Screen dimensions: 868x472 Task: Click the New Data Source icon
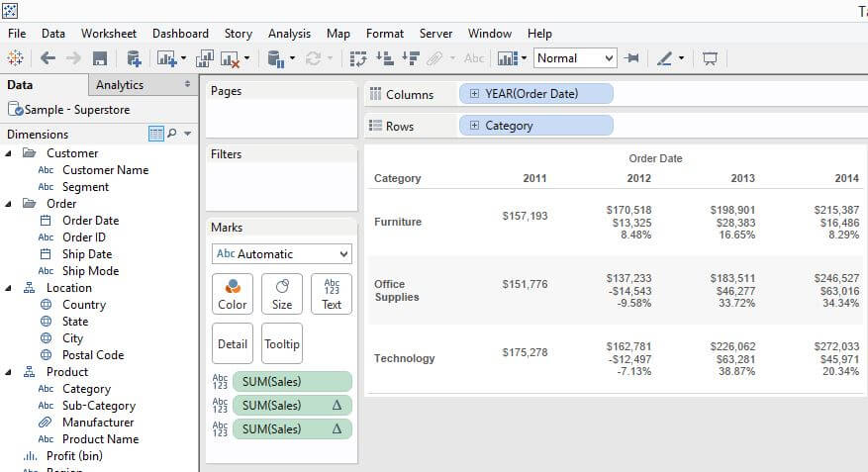134,58
